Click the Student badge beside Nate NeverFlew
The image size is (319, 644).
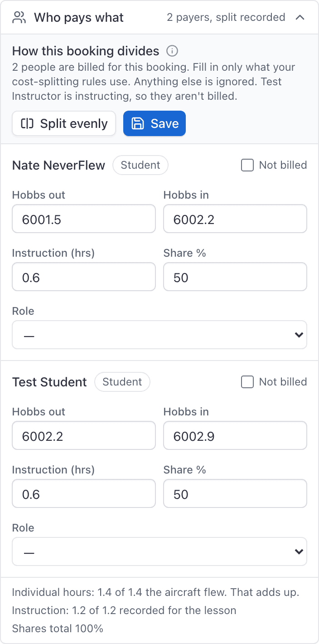pos(140,165)
